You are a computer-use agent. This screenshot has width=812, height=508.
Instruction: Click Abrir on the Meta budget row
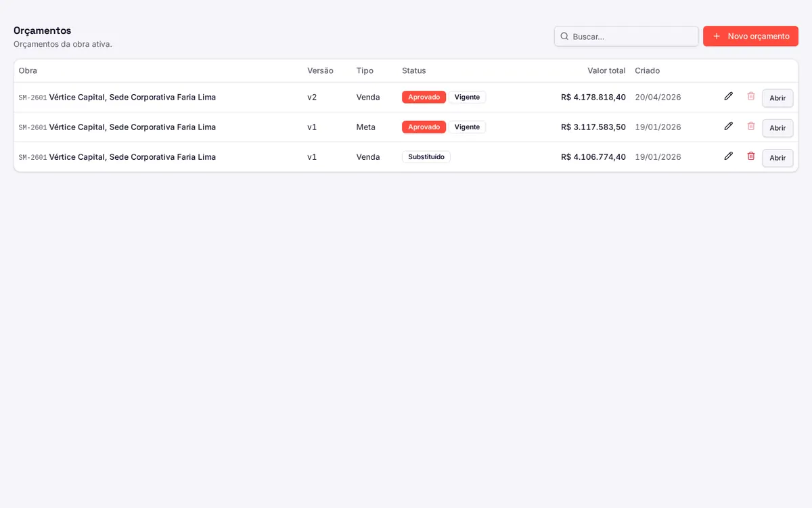(x=777, y=128)
